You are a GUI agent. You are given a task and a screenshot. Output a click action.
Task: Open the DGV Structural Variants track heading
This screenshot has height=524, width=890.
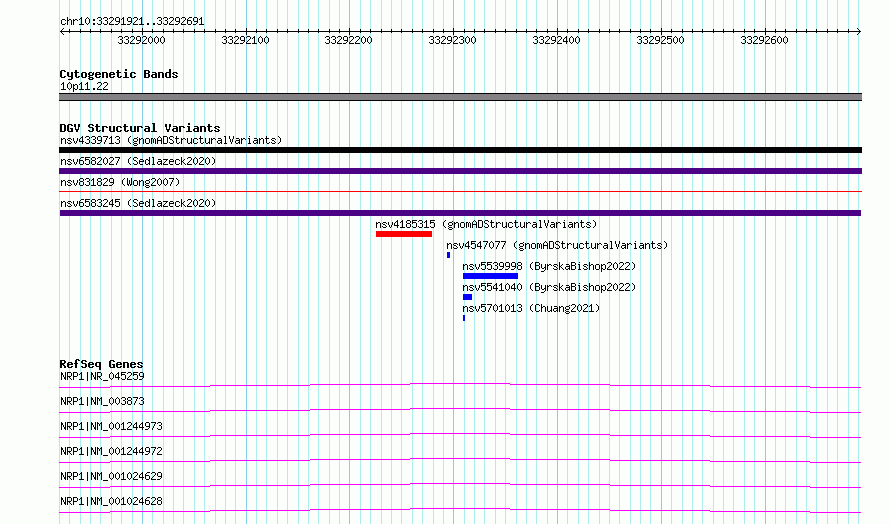140,128
